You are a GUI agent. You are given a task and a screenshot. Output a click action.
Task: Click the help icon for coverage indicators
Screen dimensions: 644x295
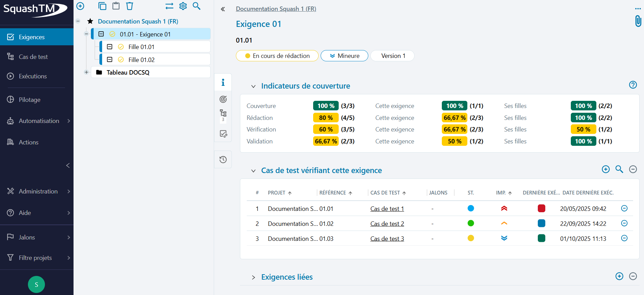coord(633,85)
